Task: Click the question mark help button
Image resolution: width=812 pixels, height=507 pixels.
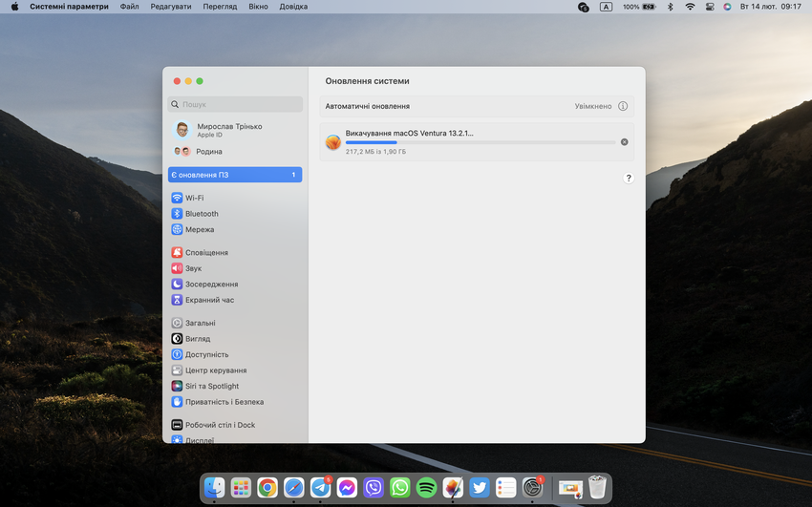Action: click(628, 179)
